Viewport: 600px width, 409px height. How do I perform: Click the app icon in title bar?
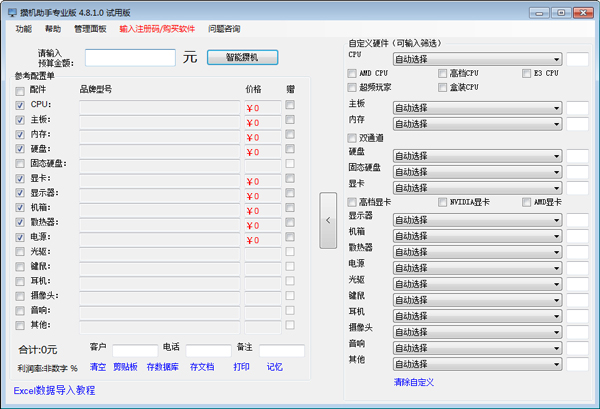(x=12, y=13)
